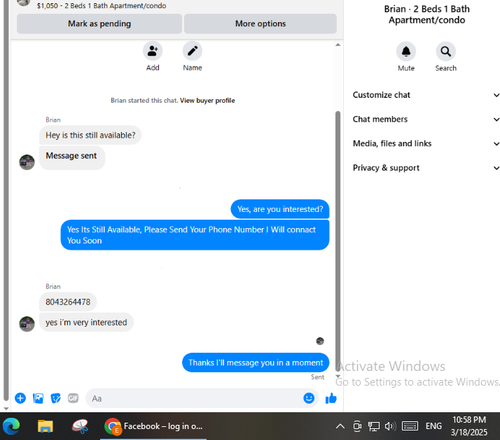The width and height of the screenshot is (500, 440).
Task: Click 'Thanks I'll message you in a moment'
Action: [x=256, y=363]
